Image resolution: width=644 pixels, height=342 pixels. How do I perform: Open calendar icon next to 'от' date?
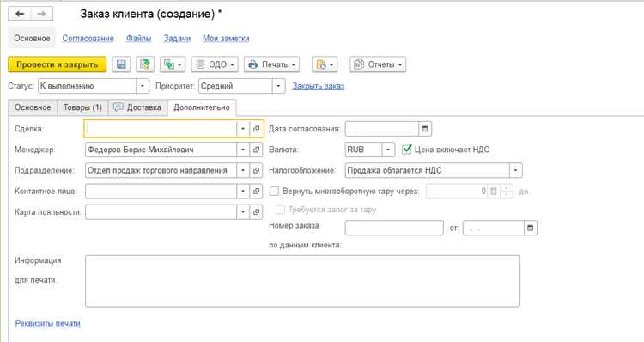tap(531, 228)
